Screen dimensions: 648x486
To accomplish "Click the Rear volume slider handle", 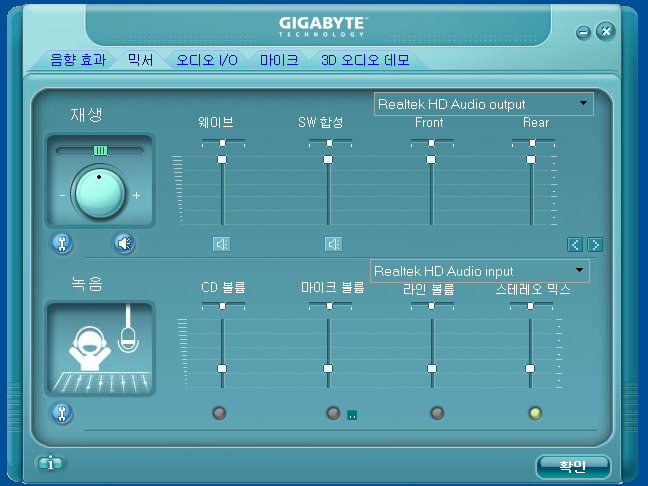I will (x=531, y=159).
